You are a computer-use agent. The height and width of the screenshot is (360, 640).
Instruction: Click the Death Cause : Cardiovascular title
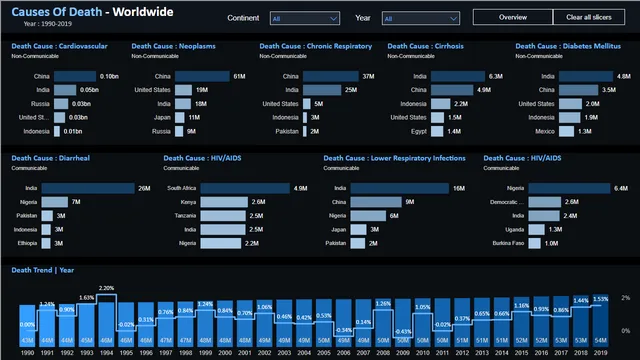pyautogui.click(x=60, y=46)
